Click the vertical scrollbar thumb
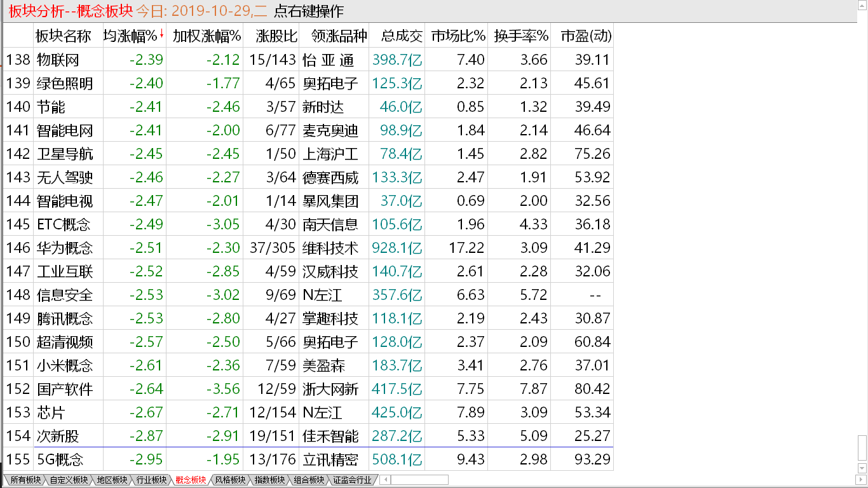 [x=862, y=449]
